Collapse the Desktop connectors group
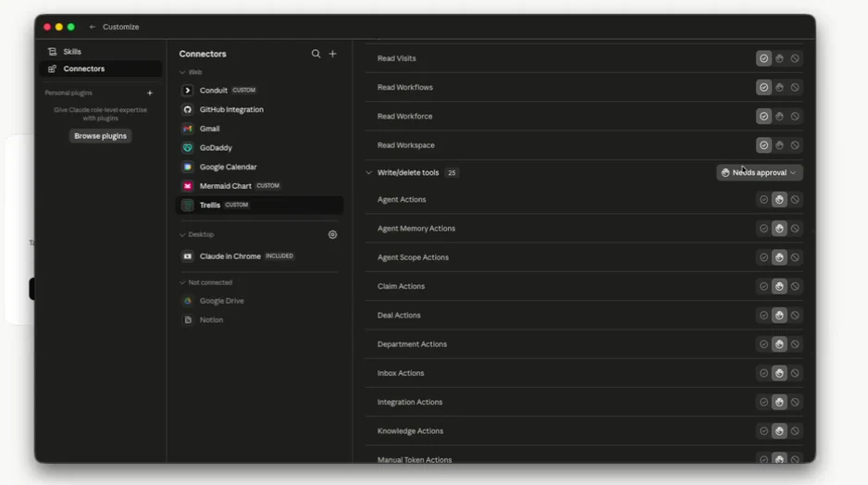868x485 pixels. [182, 235]
